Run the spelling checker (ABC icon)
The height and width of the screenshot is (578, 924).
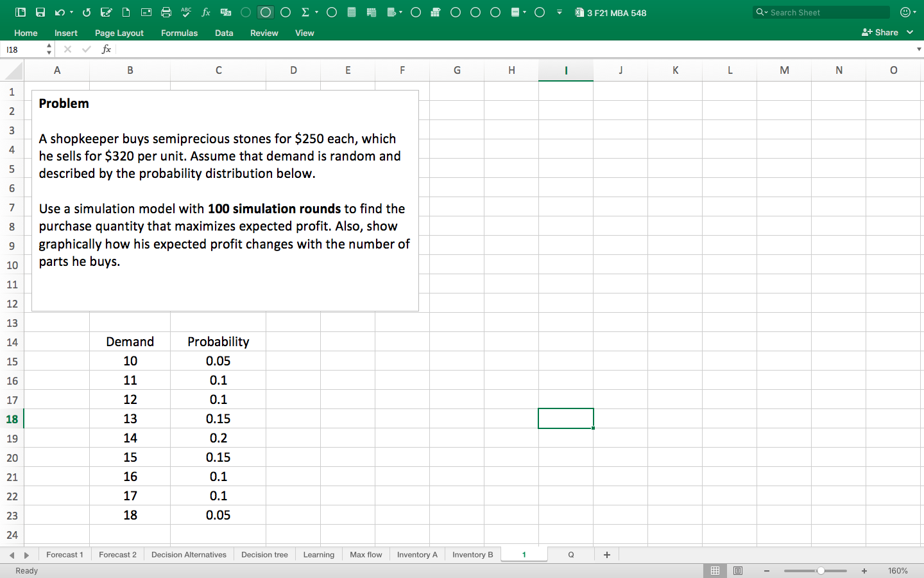point(185,12)
